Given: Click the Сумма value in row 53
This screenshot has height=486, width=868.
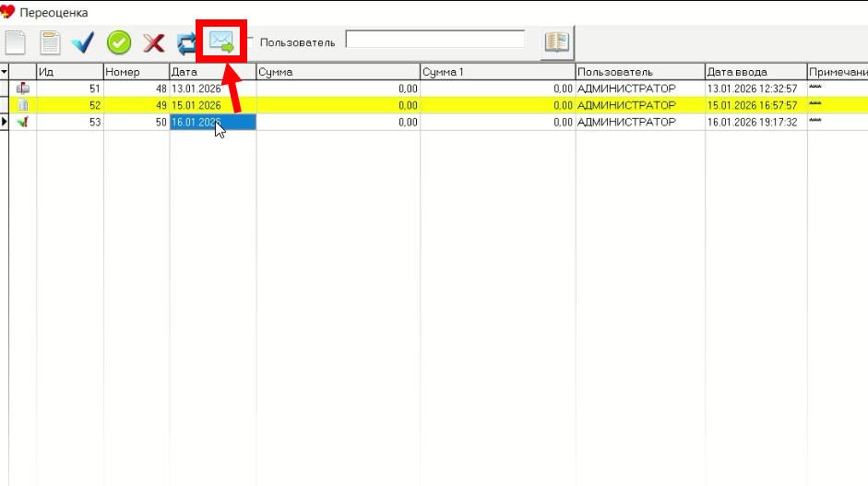Looking at the screenshot, I should coord(339,122).
